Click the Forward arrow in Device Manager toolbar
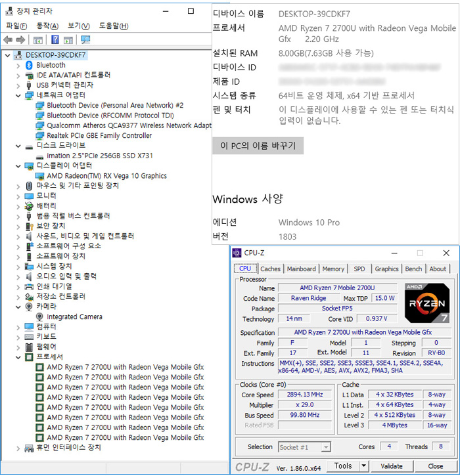 (20, 39)
